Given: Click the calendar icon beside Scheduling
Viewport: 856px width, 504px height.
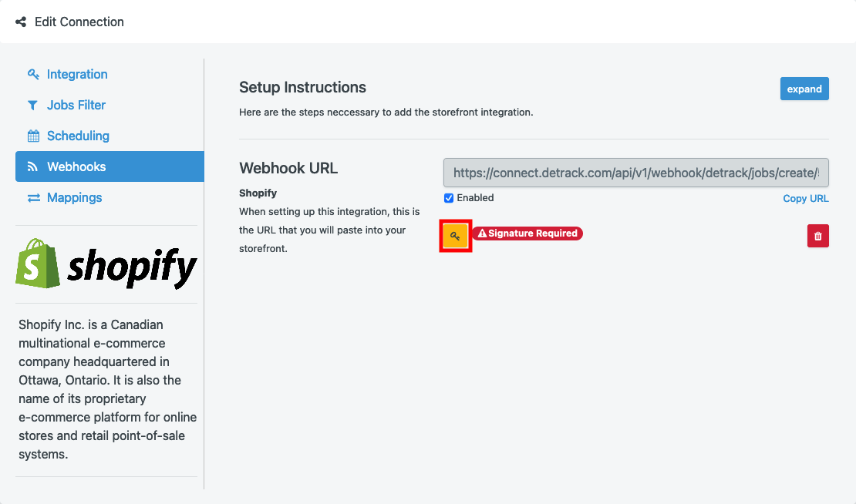Looking at the screenshot, I should pyautogui.click(x=33, y=136).
